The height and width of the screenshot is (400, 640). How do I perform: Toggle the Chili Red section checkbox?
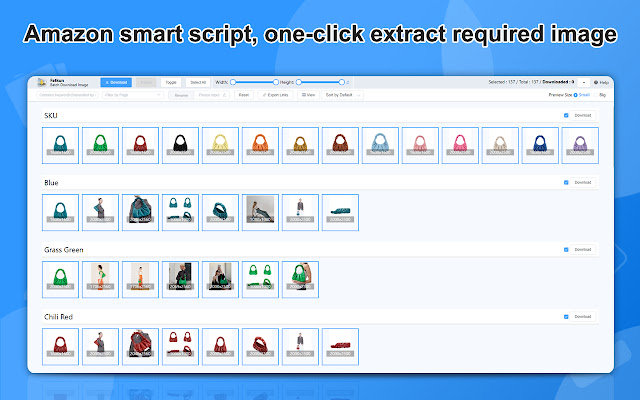pyautogui.click(x=566, y=317)
